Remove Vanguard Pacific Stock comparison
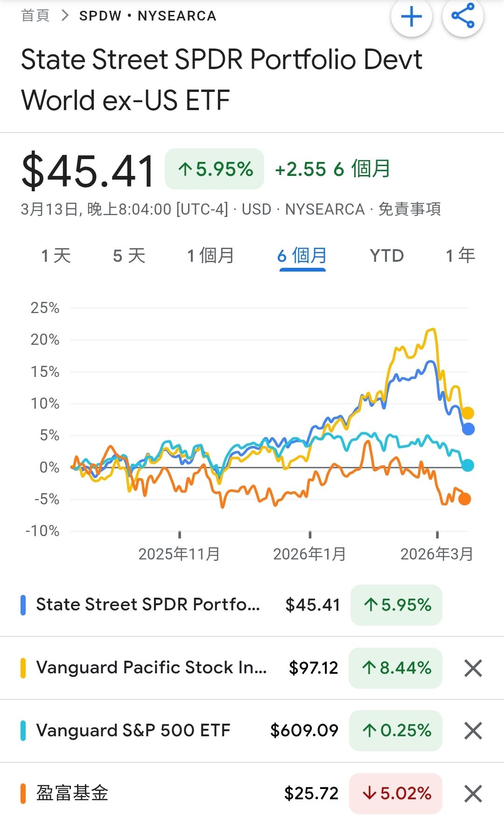504x817 pixels. click(473, 668)
